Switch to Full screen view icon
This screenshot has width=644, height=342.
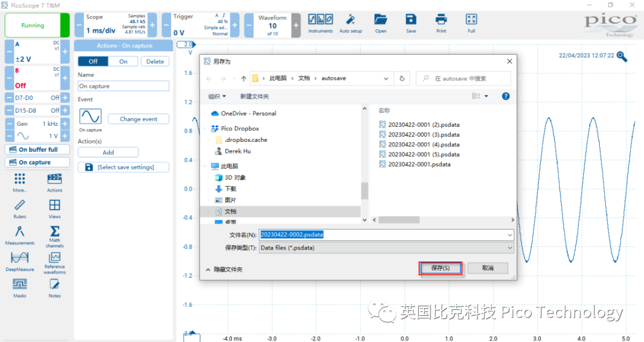click(471, 19)
